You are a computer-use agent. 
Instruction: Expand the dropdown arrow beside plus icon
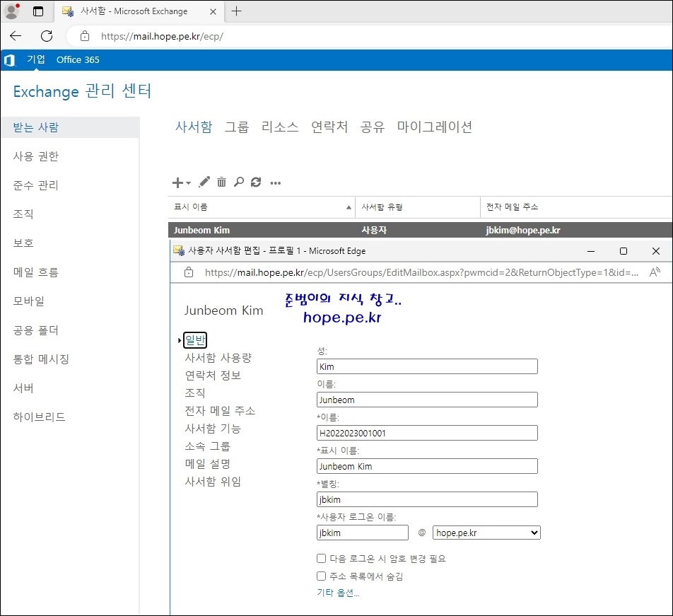point(188,183)
